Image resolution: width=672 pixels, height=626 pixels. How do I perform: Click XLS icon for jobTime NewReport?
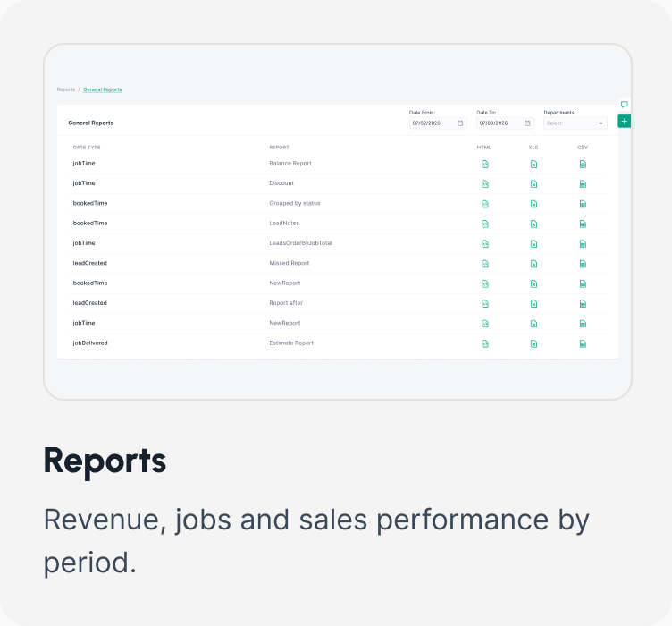coord(533,324)
